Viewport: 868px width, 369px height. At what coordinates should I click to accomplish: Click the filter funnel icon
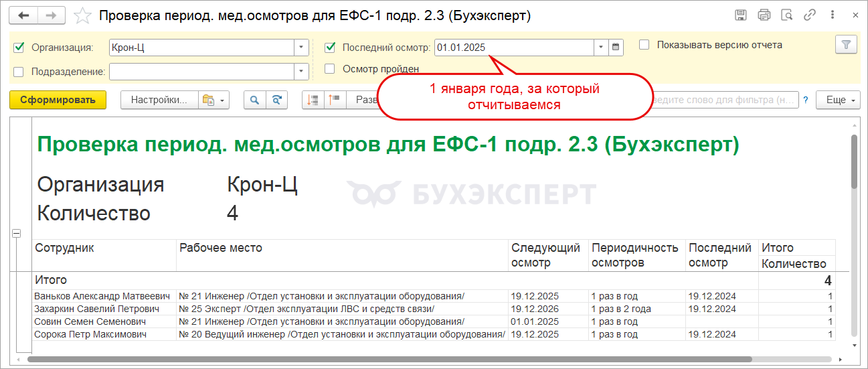click(846, 45)
